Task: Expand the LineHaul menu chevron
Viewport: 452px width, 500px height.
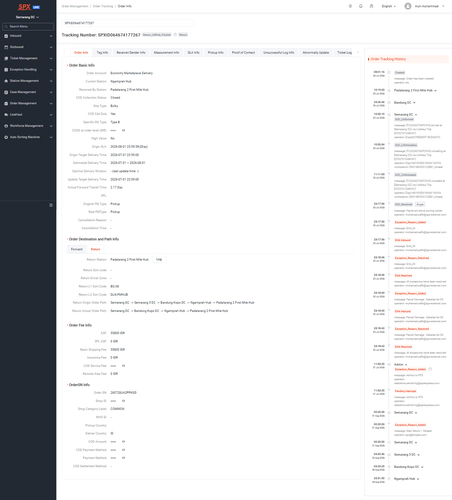Action: (x=51, y=115)
